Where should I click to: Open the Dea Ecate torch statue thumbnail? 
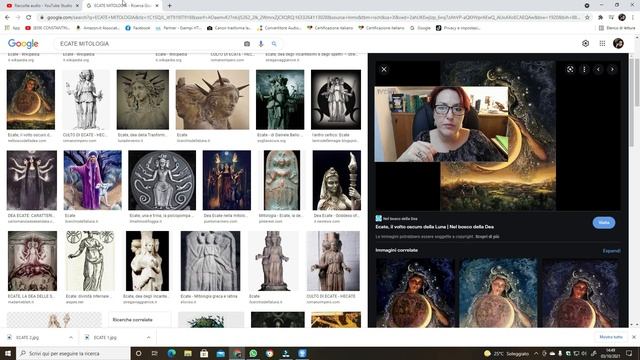click(x=337, y=180)
